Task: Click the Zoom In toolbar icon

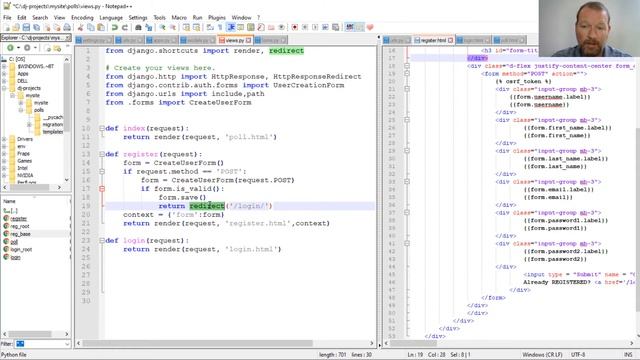Action: (162, 27)
